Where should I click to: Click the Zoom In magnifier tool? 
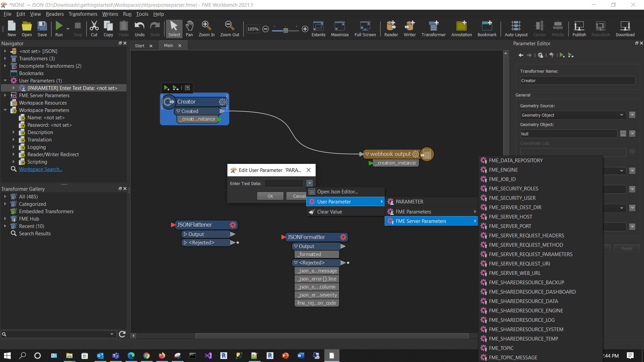click(207, 28)
